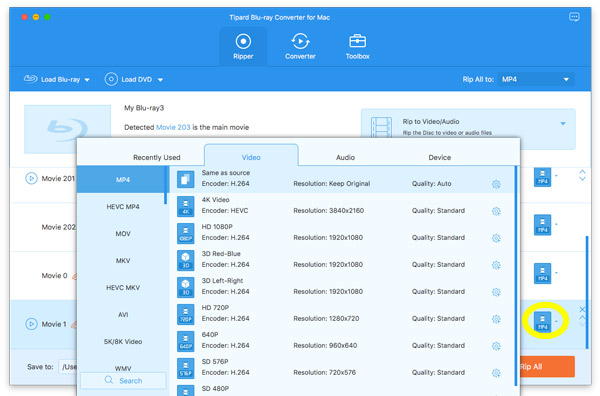Select the Device format tab
This screenshot has height=396, width=600.
pos(439,157)
